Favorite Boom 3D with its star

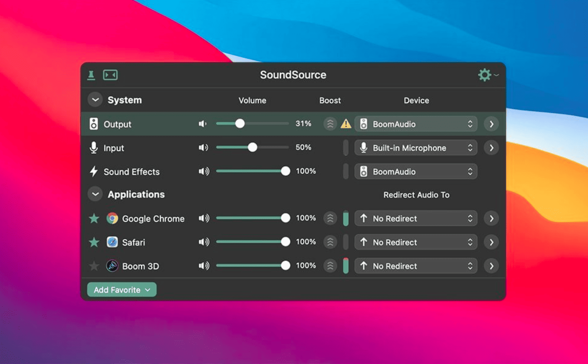pyautogui.click(x=94, y=266)
